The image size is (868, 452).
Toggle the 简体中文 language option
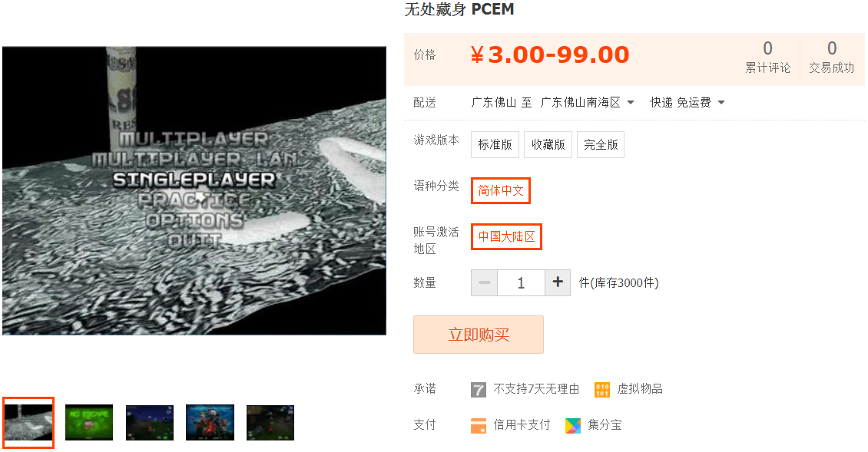(x=500, y=190)
